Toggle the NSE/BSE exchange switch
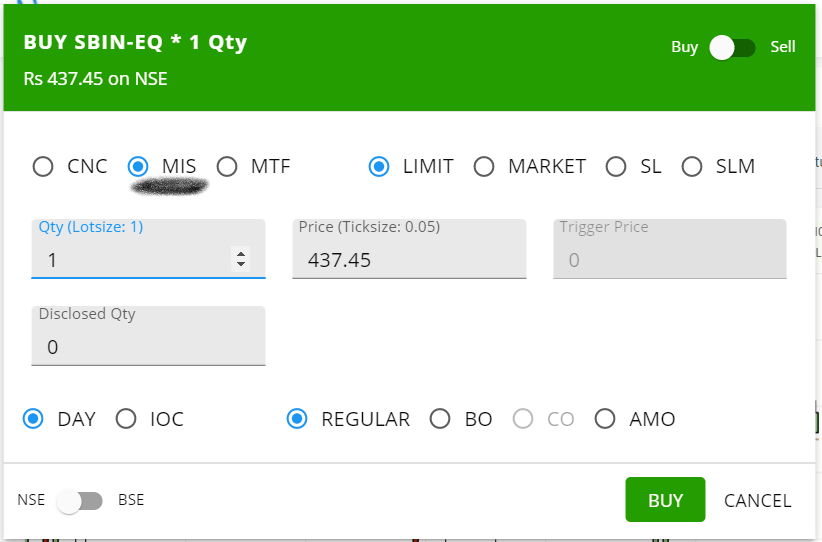The width and height of the screenshot is (822, 542). pyautogui.click(x=80, y=501)
